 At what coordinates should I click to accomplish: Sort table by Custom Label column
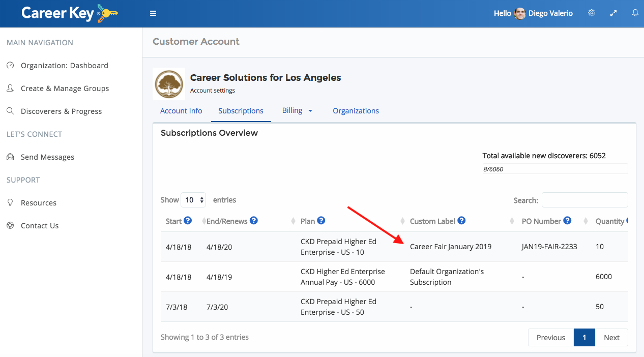432,221
